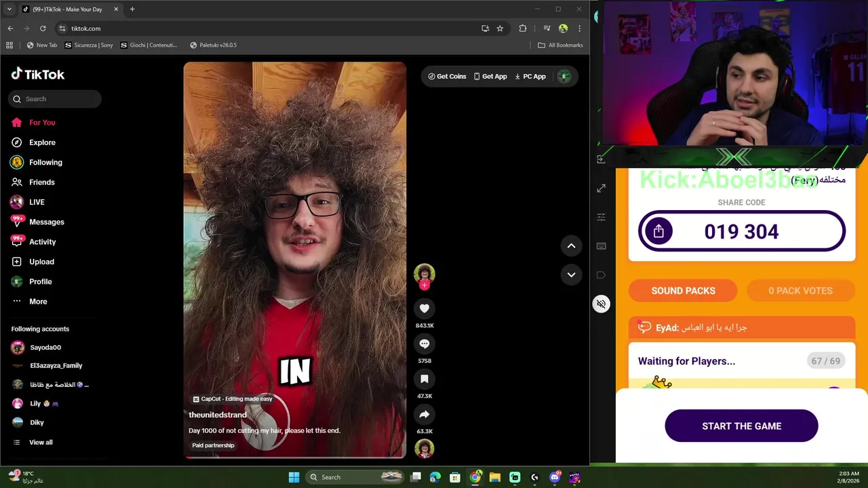This screenshot has height=488, width=868.
Task: Open Chrome tab search dropdown
Action: (x=9, y=9)
